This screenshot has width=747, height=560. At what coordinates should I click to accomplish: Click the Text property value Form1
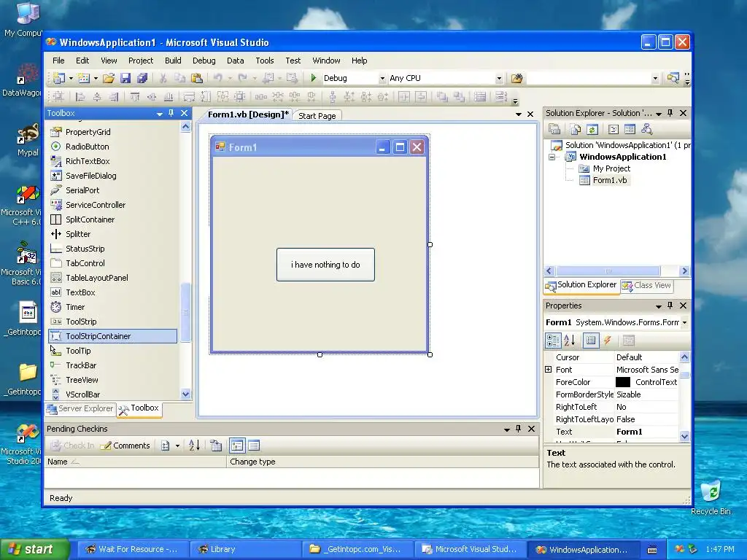[646, 432]
